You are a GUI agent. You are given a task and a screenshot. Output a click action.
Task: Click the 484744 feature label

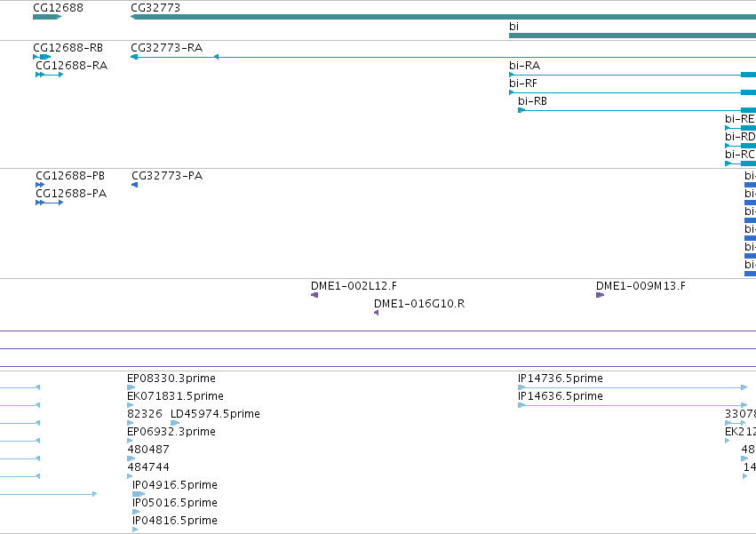148,468
